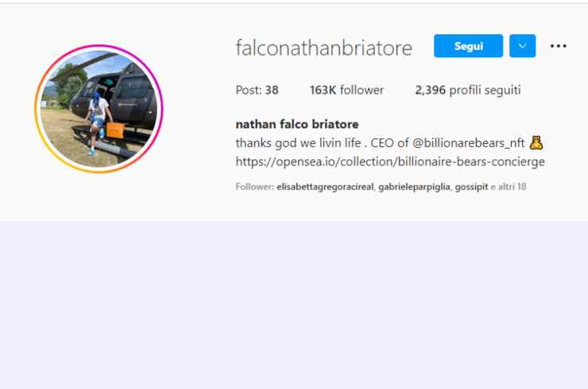Visit mutual follower gabrieleparpiglia
This screenshot has width=588, height=389.
click(414, 187)
